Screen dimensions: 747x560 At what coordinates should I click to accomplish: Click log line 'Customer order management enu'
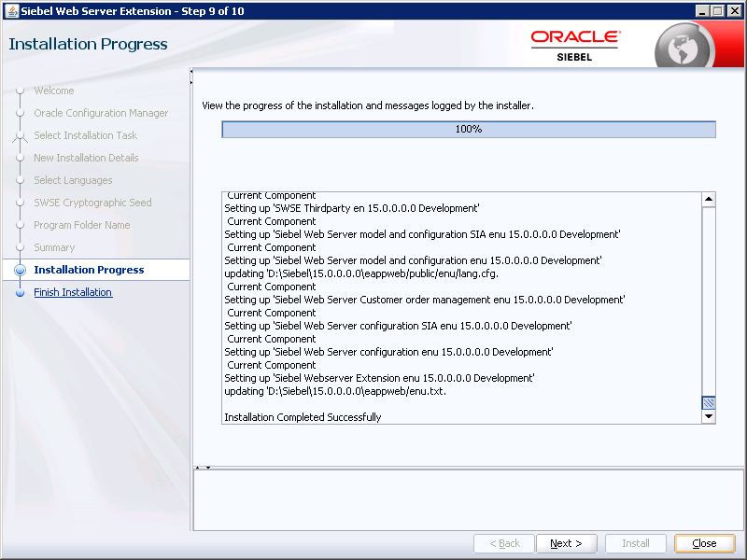pyautogui.click(x=425, y=300)
